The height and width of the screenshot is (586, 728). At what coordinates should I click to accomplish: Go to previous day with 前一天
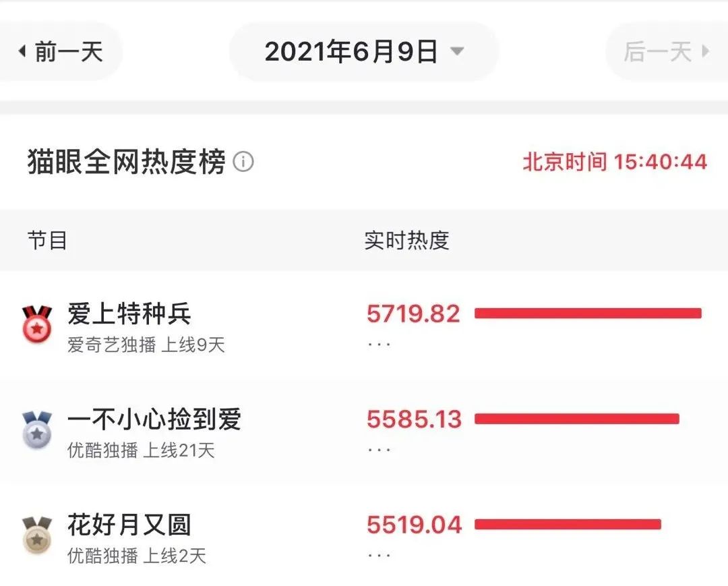point(61,51)
